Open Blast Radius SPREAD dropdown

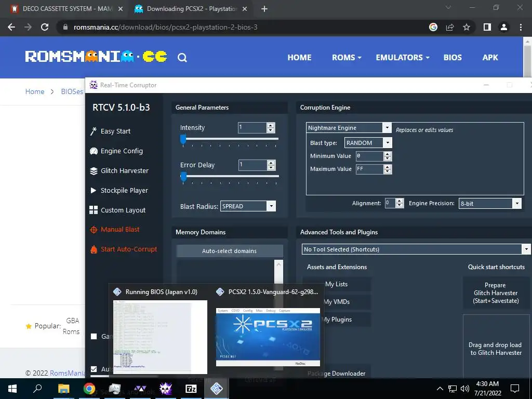271,206
